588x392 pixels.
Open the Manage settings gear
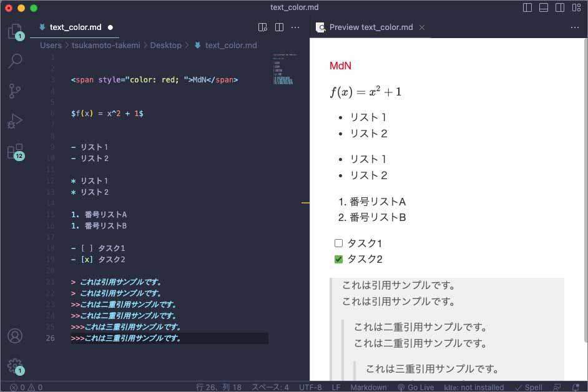point(14,366)
